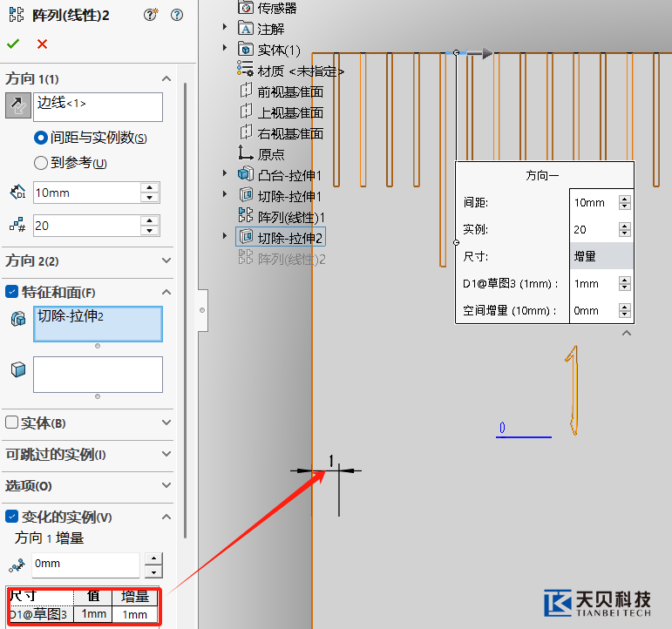Screen dimensions: 672x629
Task: Click the spacing D1 icon
Action: (x=17, y=193)
